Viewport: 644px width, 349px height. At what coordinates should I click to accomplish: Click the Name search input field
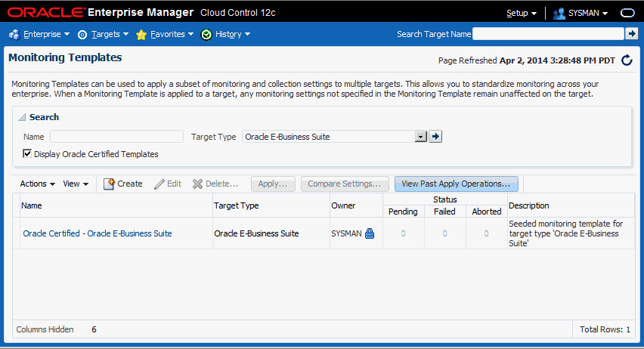(x=116, y=137)
